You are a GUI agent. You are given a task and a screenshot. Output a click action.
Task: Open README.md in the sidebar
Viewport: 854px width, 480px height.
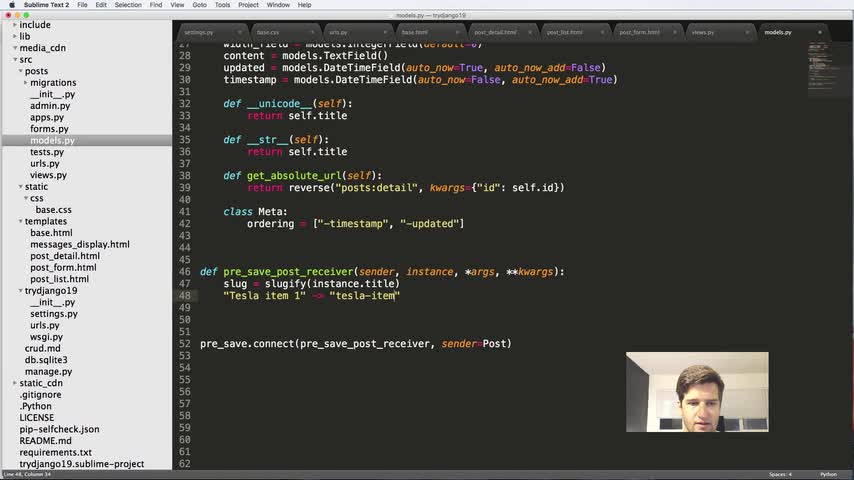pyautogui.click(x=45, y=441)
